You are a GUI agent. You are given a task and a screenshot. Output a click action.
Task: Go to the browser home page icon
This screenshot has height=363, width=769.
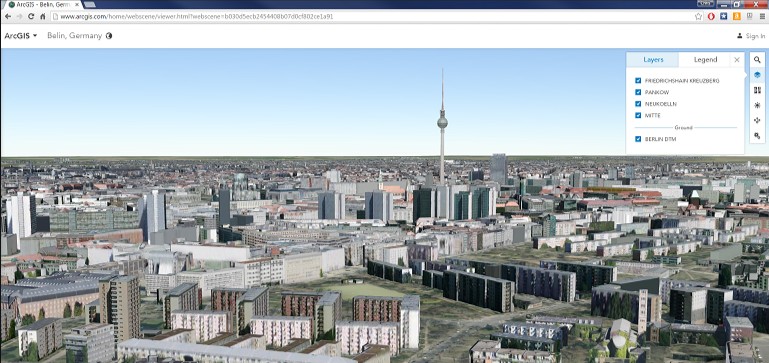[x=43, y=16]
